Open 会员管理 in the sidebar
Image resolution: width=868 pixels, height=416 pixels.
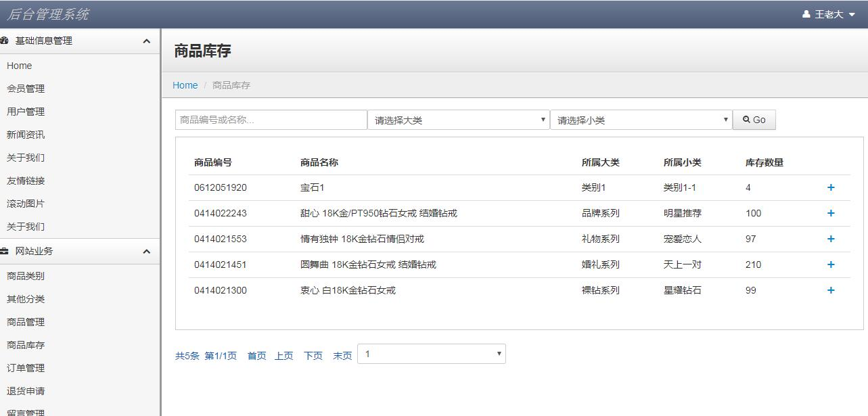[26, 89]
